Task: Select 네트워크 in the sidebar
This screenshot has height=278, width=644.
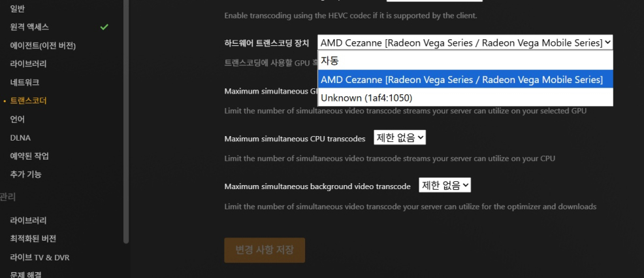Action: click(25, 82)
